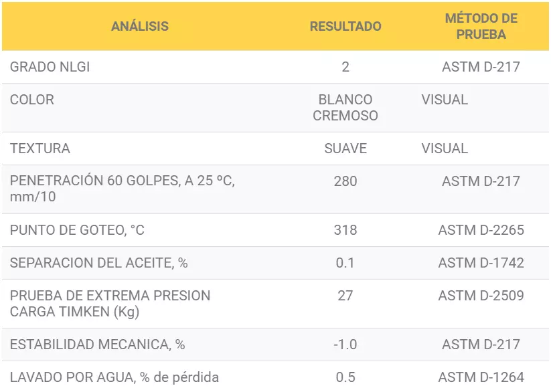Viewport: 551px width, 392px height.
Task: Click the ASTM D-1264 method cell
Action: 481,377
